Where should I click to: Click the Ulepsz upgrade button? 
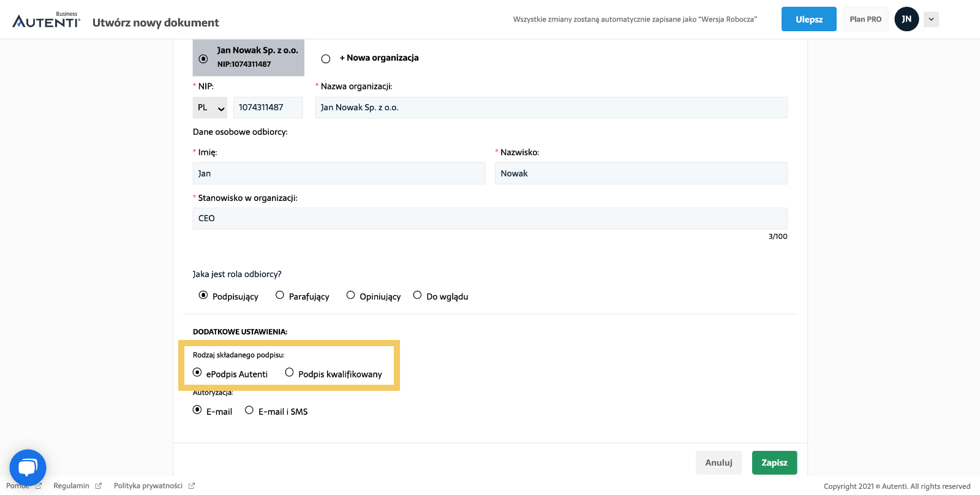click(809, 19)
